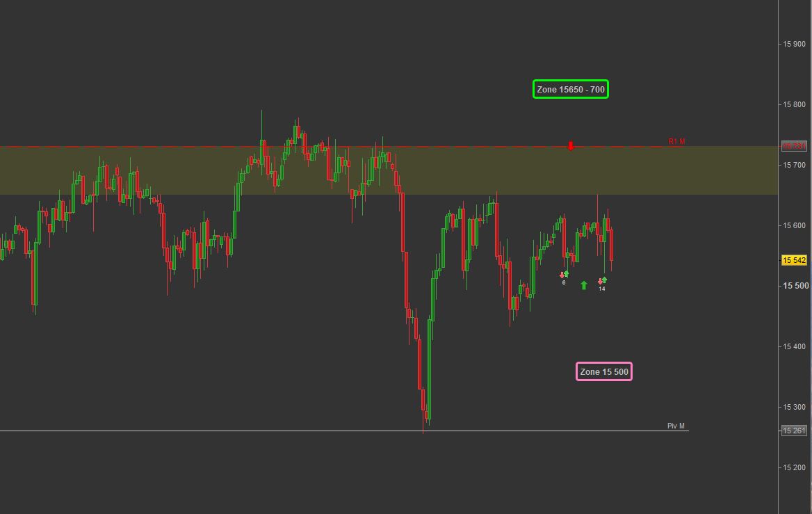812x514 pixels.
Task: Select the 'R1 M' resistance label
Action: pos(676,141)
